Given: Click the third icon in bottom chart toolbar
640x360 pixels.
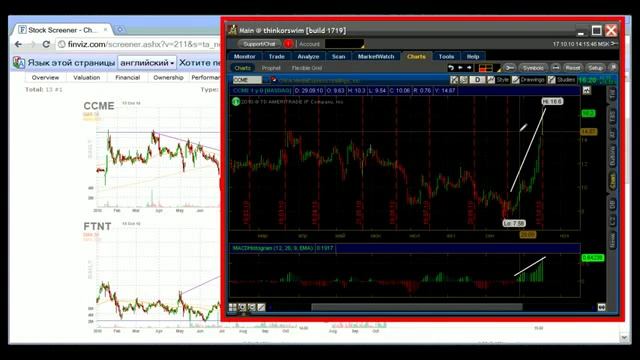Looking at the screenshot, I should point(252,307).
